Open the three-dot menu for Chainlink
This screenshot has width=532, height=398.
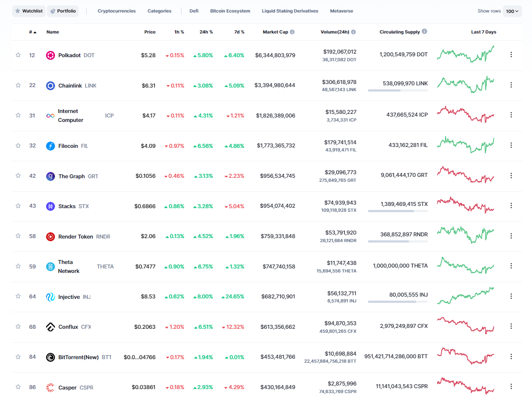coord(511,85)
